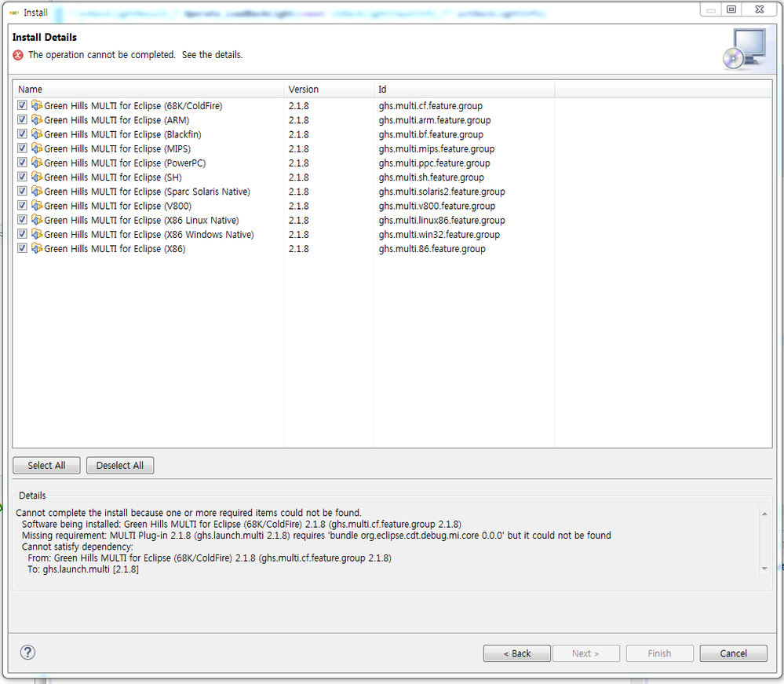Close the Install window
The image size is (784, 684).
pos(760,9)
